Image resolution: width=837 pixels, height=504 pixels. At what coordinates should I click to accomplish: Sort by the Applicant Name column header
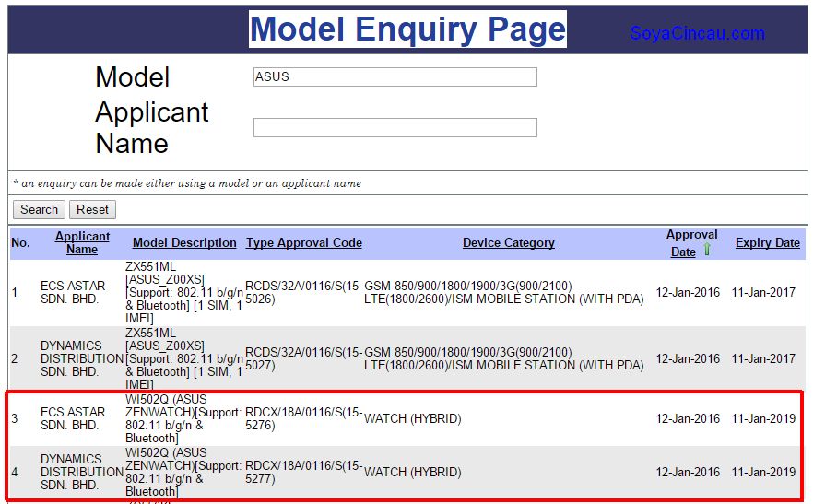click(x=82, y=242)
